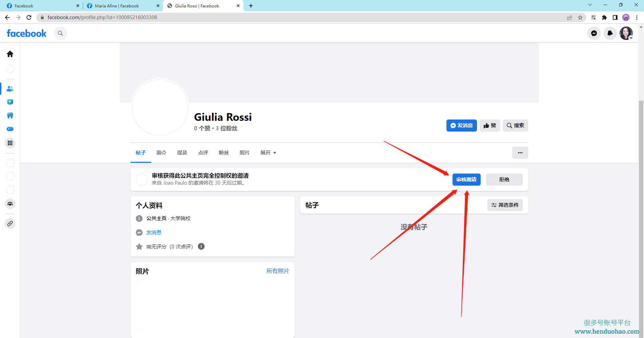Click the 3 位粉丝 follower count

pos(226,129)
